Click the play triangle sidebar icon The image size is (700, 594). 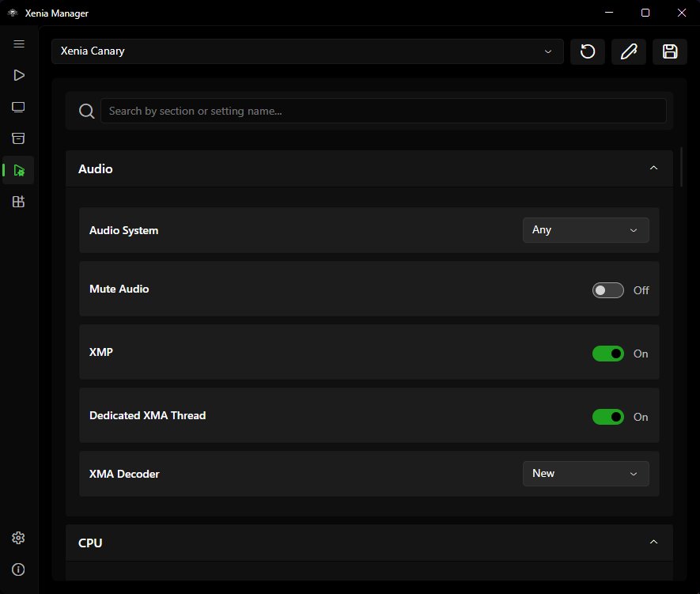[19, 75]
